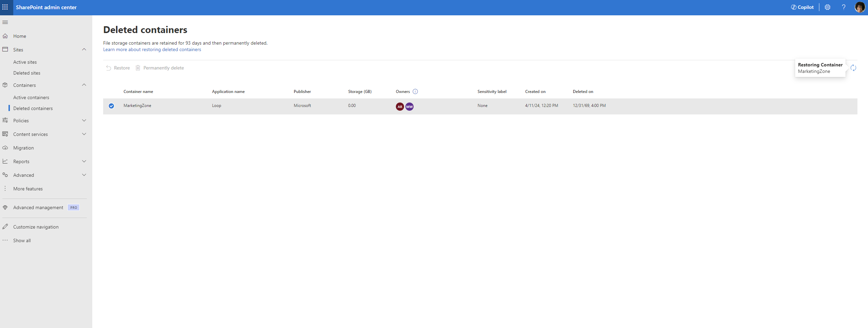Open Copilot from the header
The width and height of the screenshot is (868, 328).
(802, 7)
